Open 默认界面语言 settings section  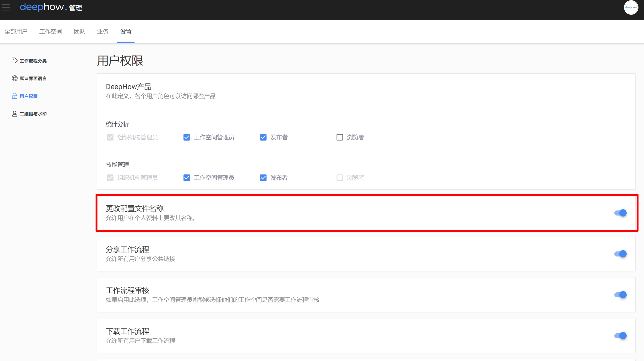coord(29,79)
